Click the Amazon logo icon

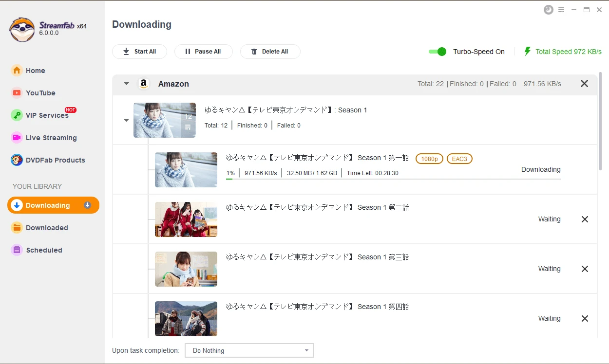tap(143, 84)
